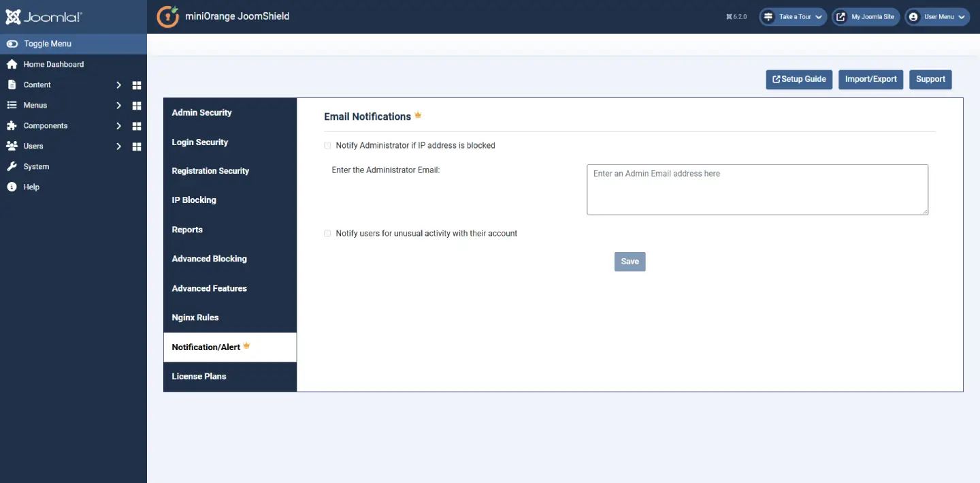Image resolution: width=980 pixels, height=483 pixels.
Task: Expand the Menus submenu chevron
Action: point(118,106)
